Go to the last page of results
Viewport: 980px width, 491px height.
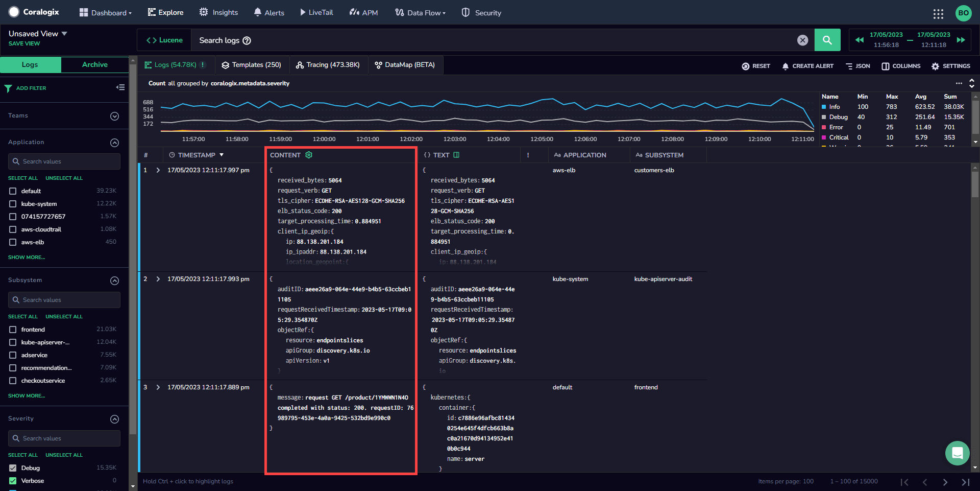pyautogui.click(x=965, y=482)
